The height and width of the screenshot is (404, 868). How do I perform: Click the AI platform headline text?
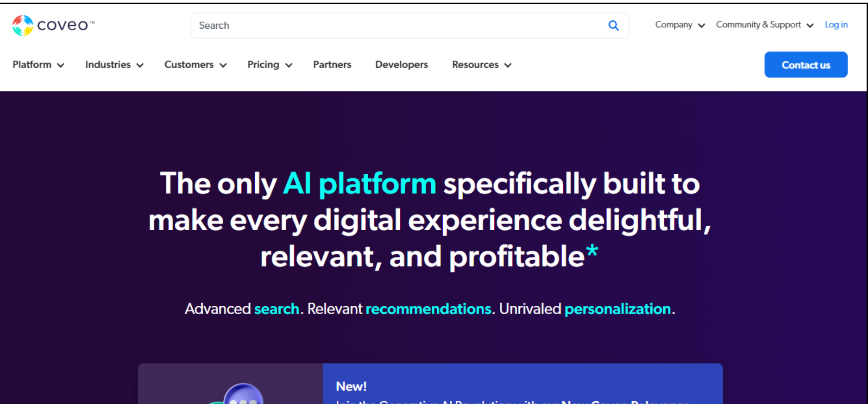pyautogui.click(x=359, y=183)
